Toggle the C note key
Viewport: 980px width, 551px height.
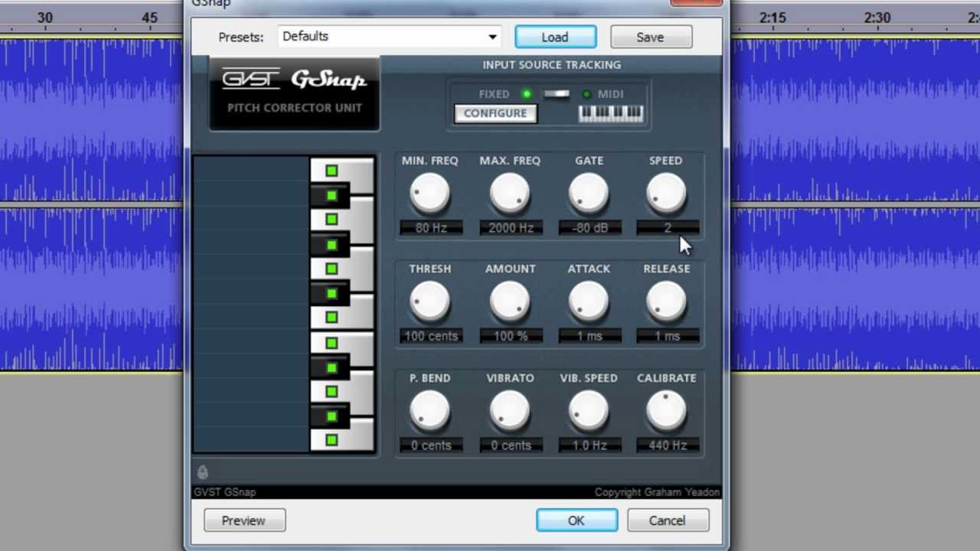(x=332, y=440)
